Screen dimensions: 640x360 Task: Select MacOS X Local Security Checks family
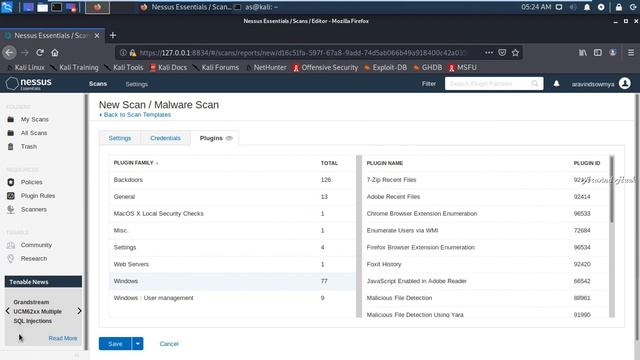(232, 213)
